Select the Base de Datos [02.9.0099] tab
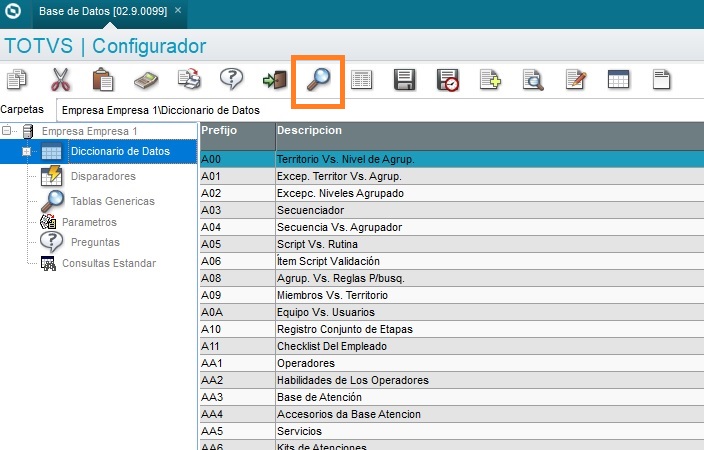This screenshot has width=704, height=450. click(103, 11)
